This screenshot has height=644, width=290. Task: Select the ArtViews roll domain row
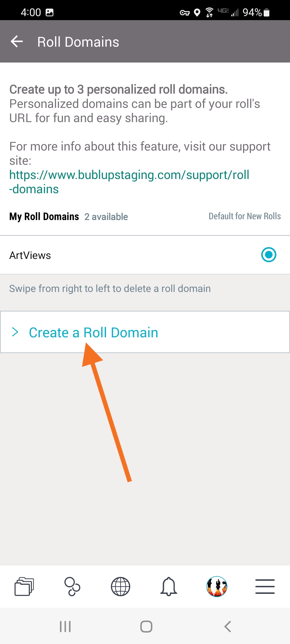click(145, 255)
